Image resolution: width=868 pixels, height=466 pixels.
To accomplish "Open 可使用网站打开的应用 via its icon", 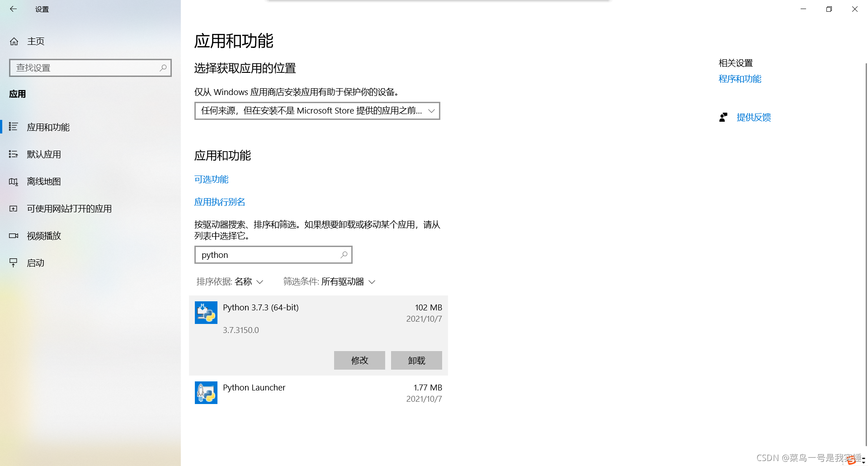I will [x=14, y=209].
